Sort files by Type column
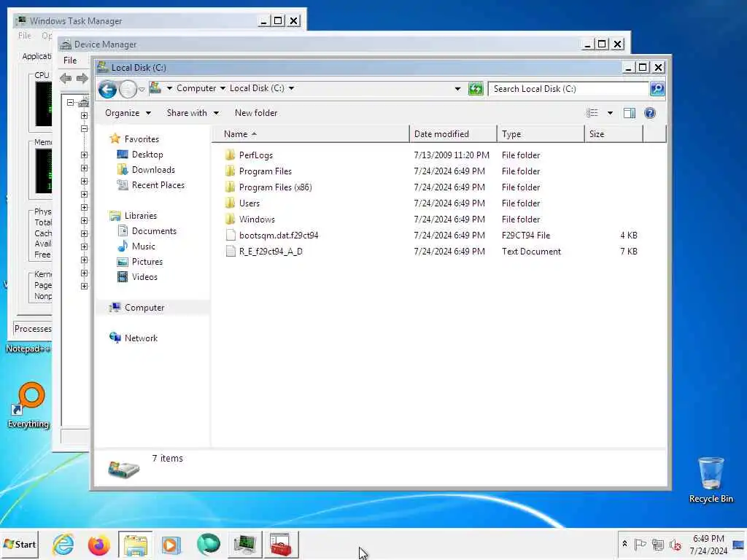Screen dimensions: 747x560 click(x=541, y=134)
